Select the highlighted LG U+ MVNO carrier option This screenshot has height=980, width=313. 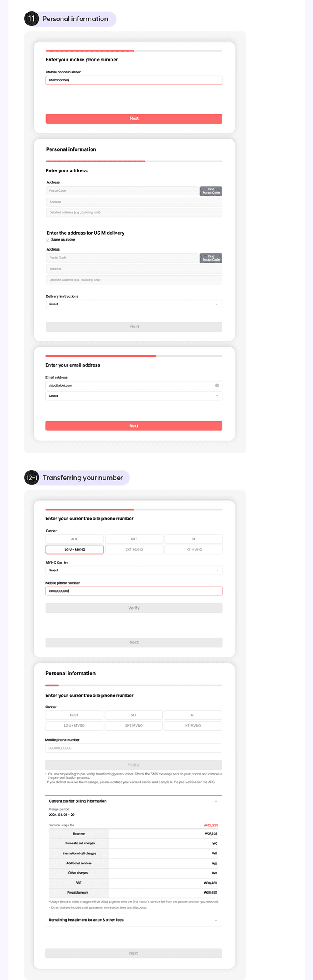click(75, 550)
